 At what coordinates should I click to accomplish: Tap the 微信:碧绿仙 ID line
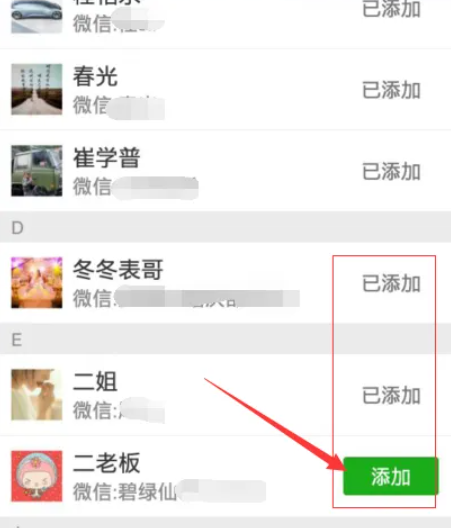(125, 492)
